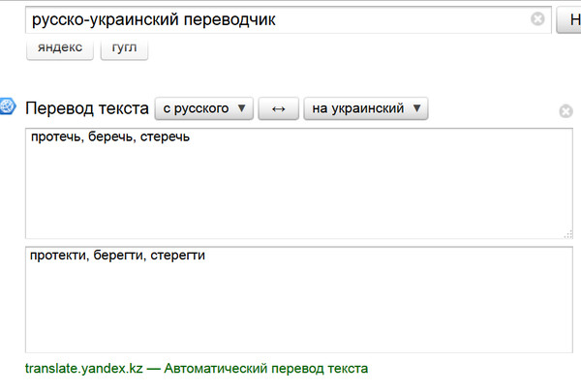Grab the source text box resize handle
Image resolution: width=581 pixels, height=392 pixels.
(x=567, y=233)
